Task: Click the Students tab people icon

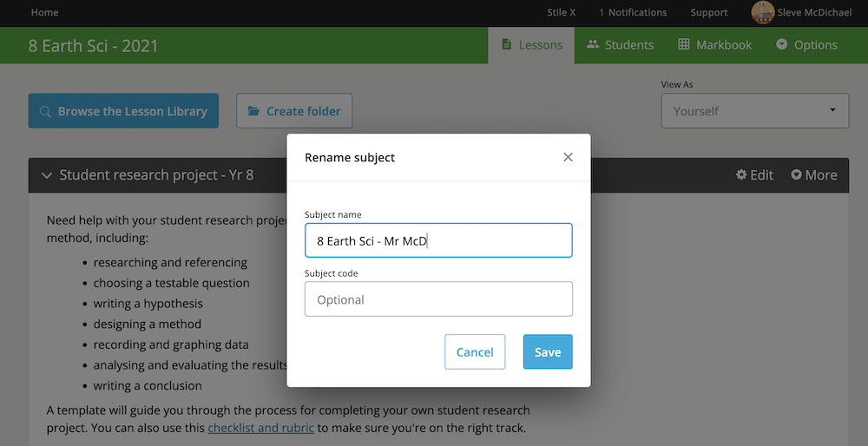Action: coord(593,44)
